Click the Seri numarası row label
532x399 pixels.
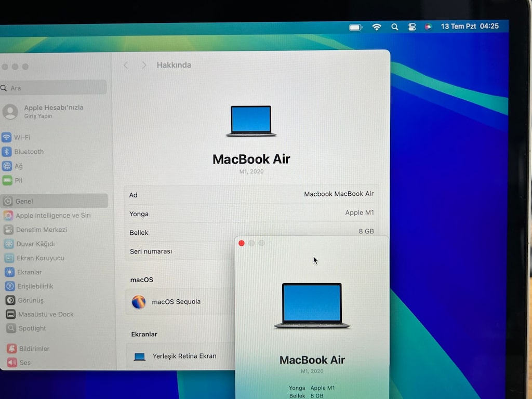click(x=151, y=251)
